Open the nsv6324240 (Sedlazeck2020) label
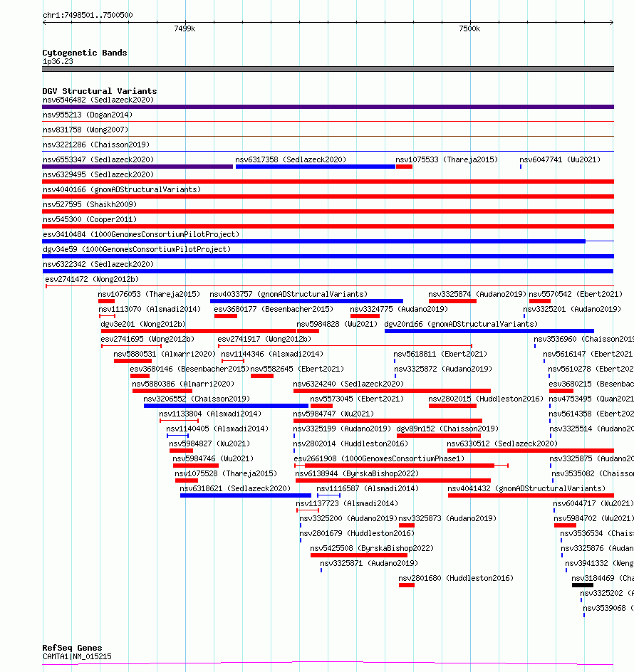Image resolution: width=634 pixels, height=672 pixels. click(348, 384)
